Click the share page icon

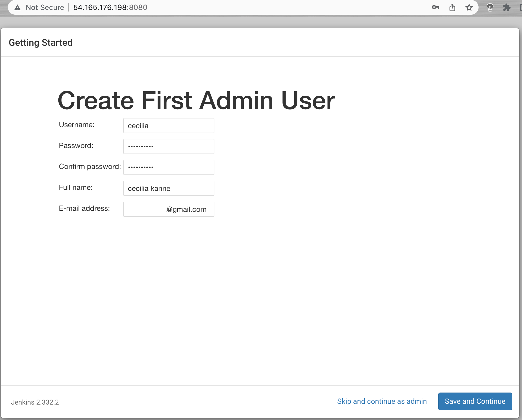(x=452, y=7)
